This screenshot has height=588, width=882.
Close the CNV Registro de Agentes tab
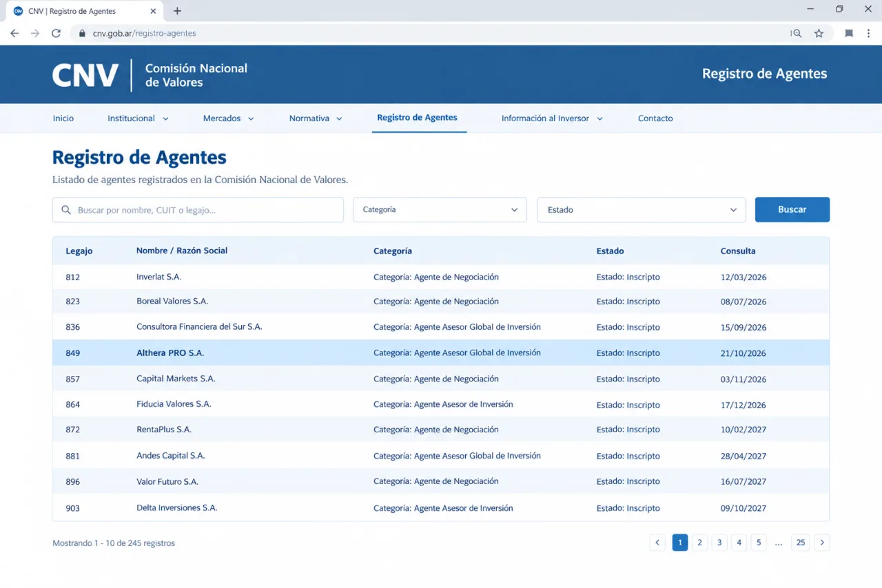point(152,11)
